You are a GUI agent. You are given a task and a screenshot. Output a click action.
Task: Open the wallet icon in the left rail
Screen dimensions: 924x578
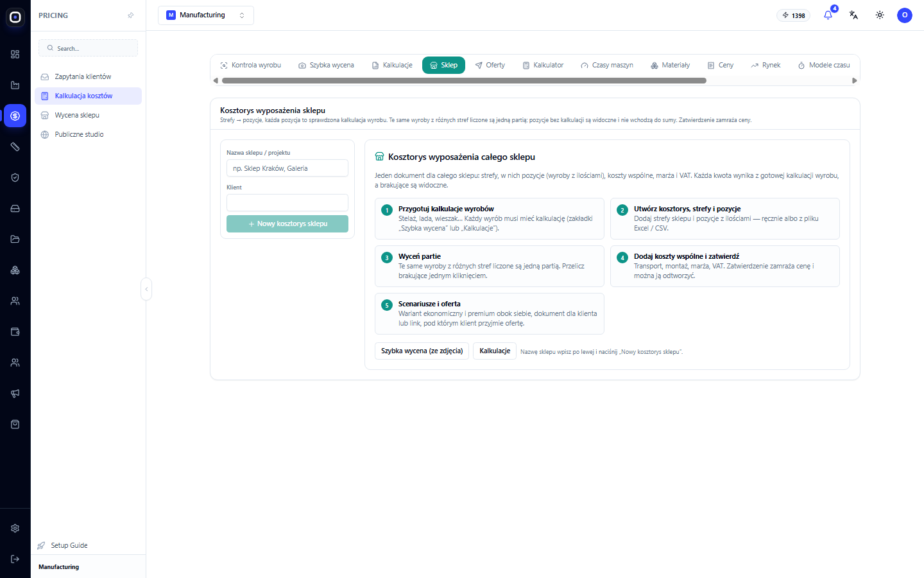(15, 332)
